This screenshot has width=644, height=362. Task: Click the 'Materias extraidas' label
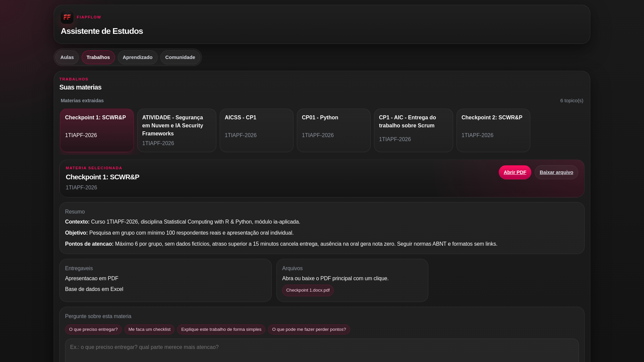pyautogui.click(x=82, y=101)
